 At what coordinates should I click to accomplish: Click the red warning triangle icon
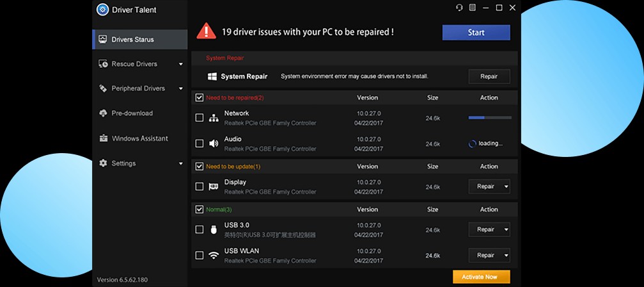pos(206,31)
